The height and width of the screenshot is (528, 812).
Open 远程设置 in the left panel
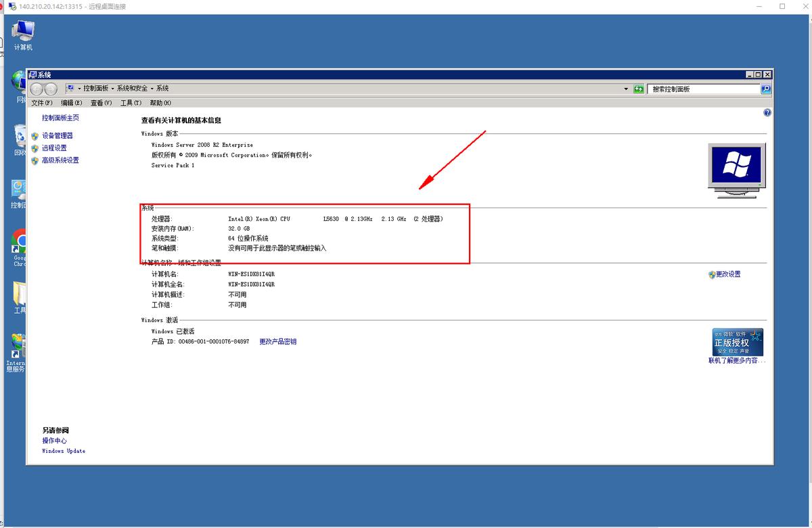(x=54, y=148)
